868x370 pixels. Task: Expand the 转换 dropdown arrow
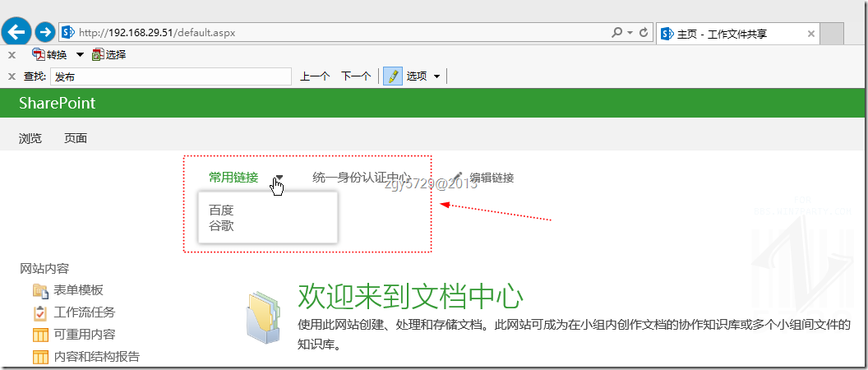click(80, 55)
